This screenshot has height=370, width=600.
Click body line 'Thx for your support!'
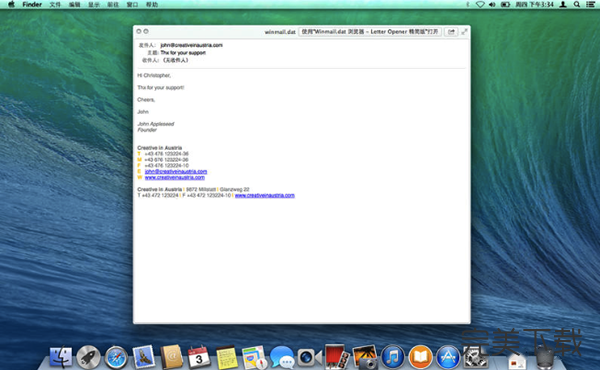161,88
